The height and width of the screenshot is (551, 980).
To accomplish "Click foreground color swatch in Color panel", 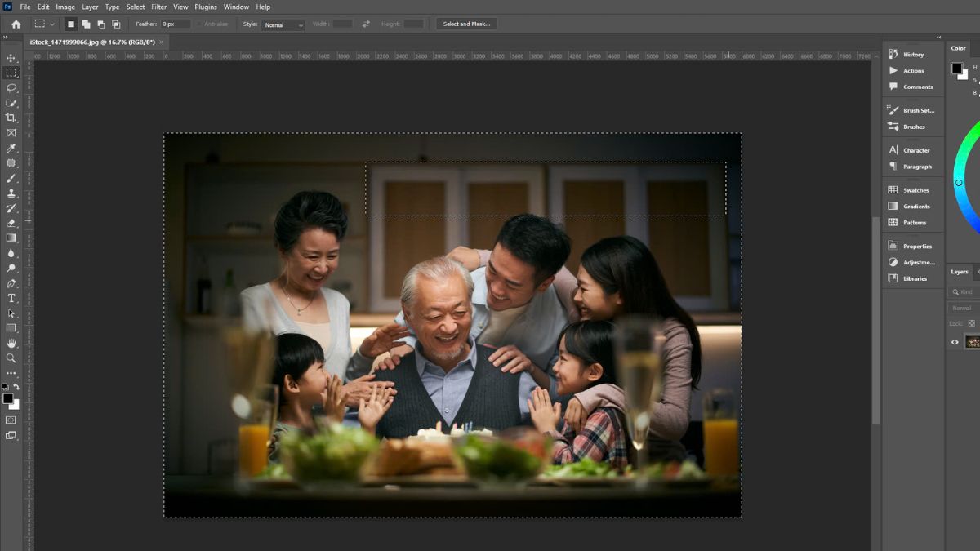I will pyautogui.click(x=956, y=69).
